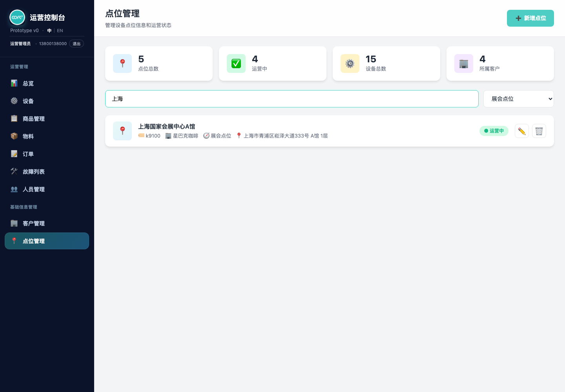Click the 商品管理 clipboard icon

pyautogui.click(x=14, y=118)
